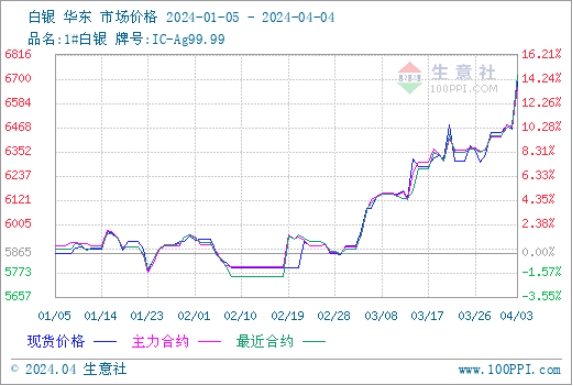Screen dimensions: 573x386
Task: Click the gray 5865 baseline price label
Action: point(18,252)
